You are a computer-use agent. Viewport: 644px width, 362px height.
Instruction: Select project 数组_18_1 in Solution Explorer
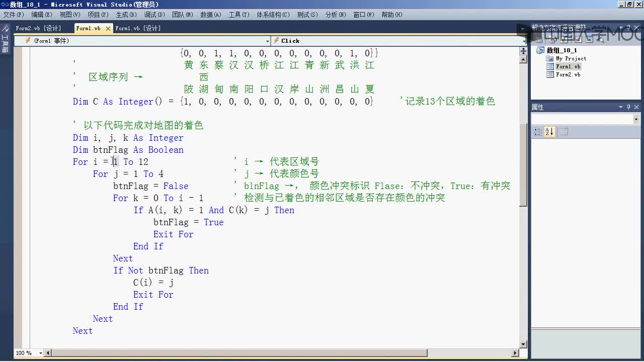pos(561,50)
